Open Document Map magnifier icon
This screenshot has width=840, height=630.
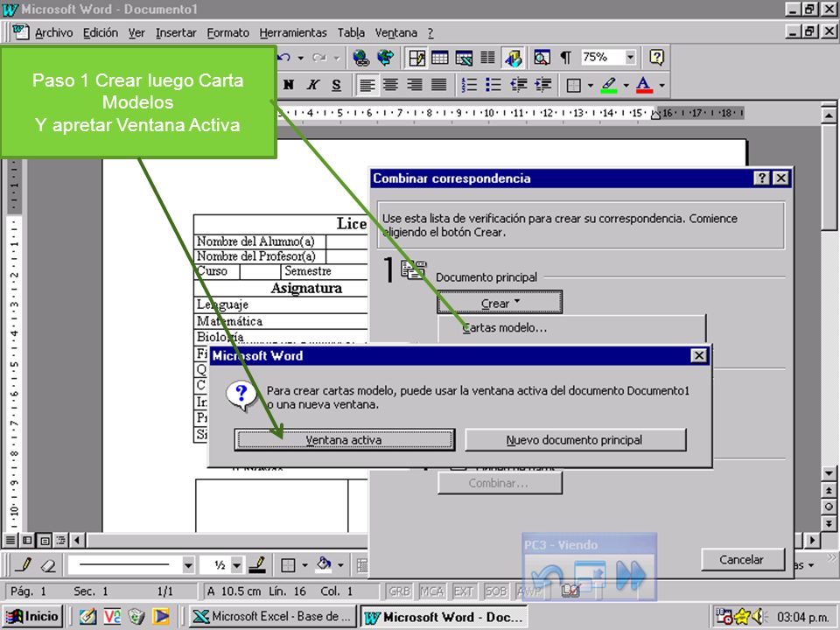(542, 58)
